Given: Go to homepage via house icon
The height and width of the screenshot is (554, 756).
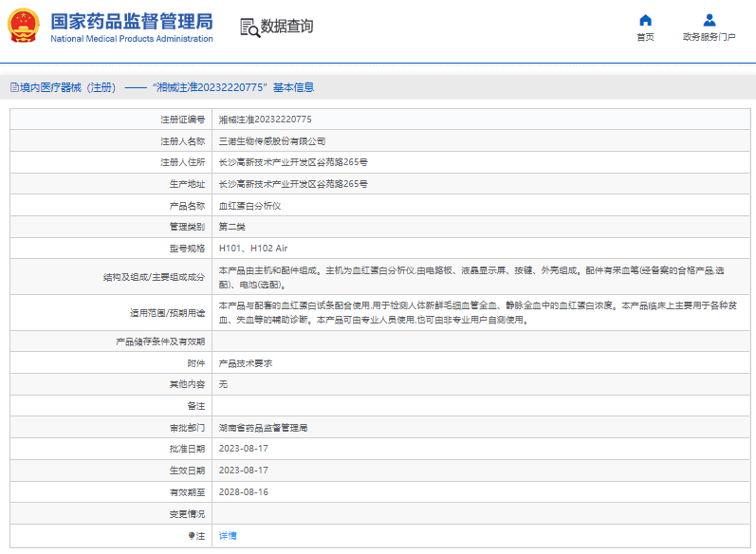Looking at the screenshot, I should [645, 20].
